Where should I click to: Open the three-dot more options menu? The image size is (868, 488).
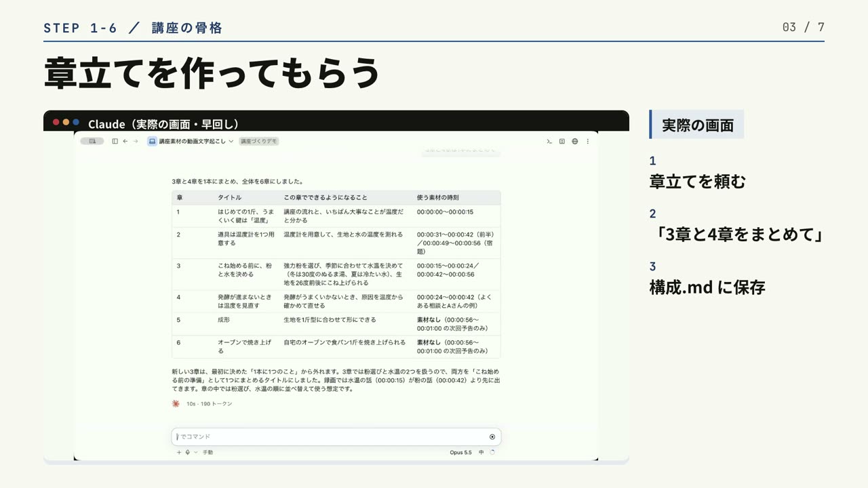coord(588,141)
